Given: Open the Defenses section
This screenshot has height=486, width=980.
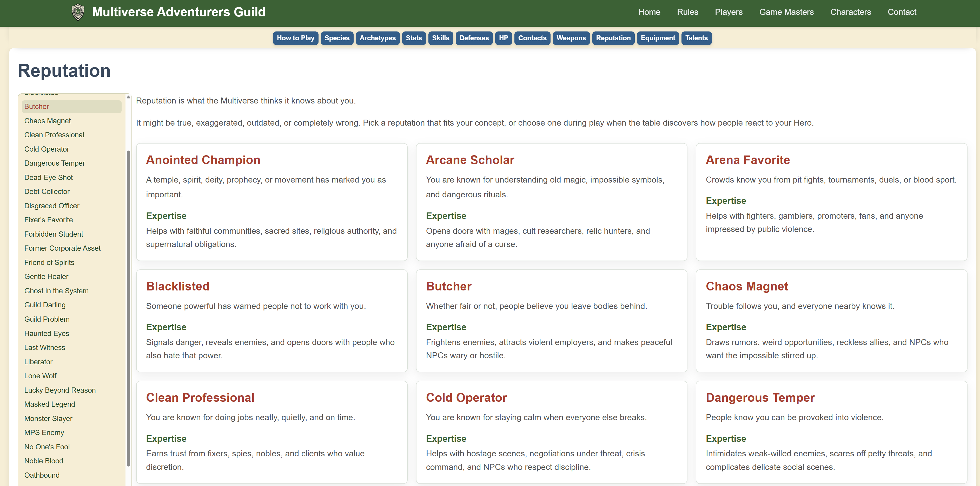Looking at the screenshot, I should point(474,38).
